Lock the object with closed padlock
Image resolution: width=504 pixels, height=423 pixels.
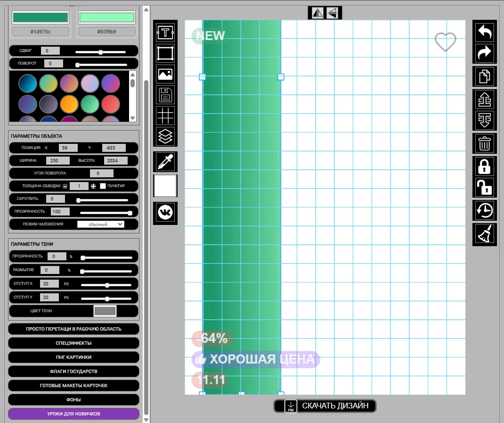(x=485, y=166)
